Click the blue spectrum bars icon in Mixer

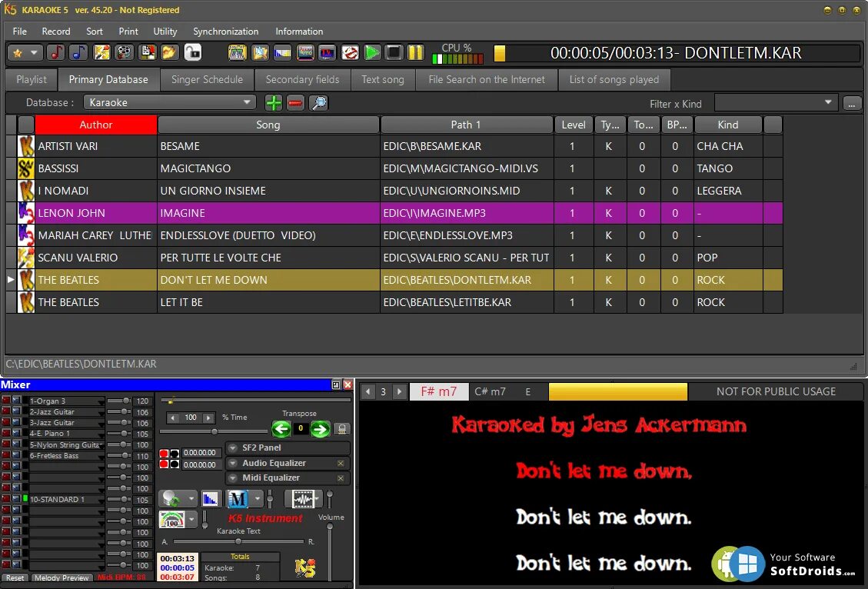point(211,499)
